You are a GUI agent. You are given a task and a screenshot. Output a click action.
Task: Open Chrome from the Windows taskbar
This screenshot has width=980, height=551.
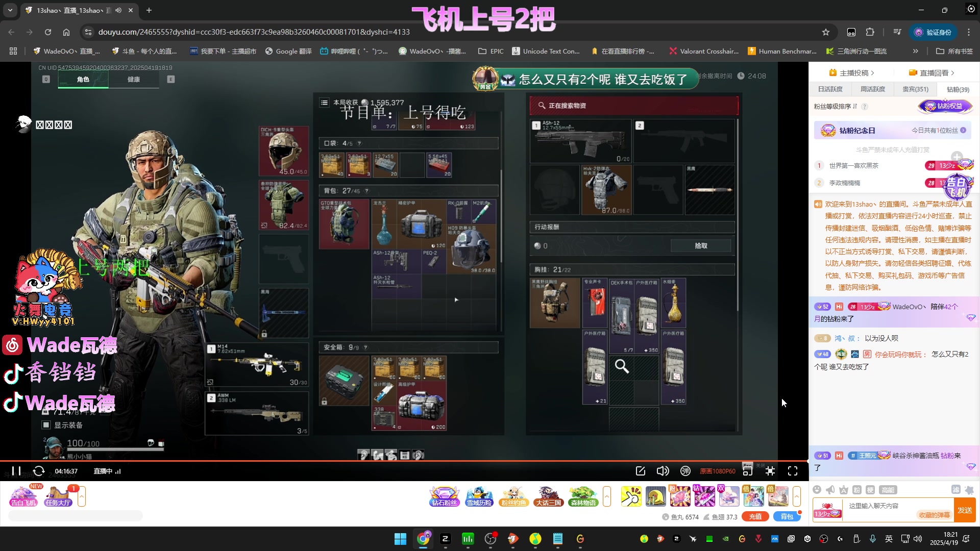[x=423, y=538]
